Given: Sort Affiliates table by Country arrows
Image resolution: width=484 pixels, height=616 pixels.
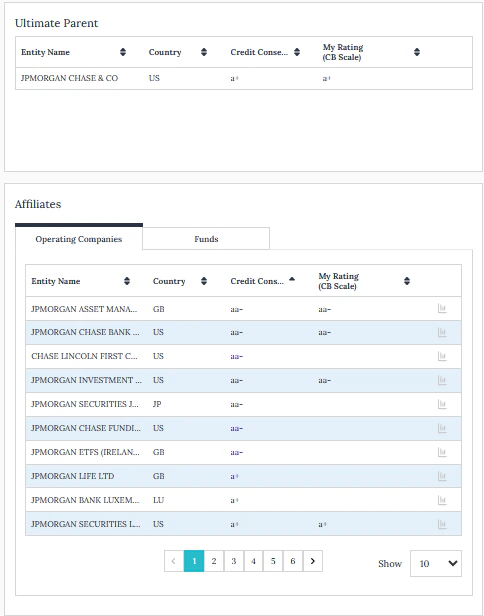Looking at the screenshot, I should tap(204, 281).
